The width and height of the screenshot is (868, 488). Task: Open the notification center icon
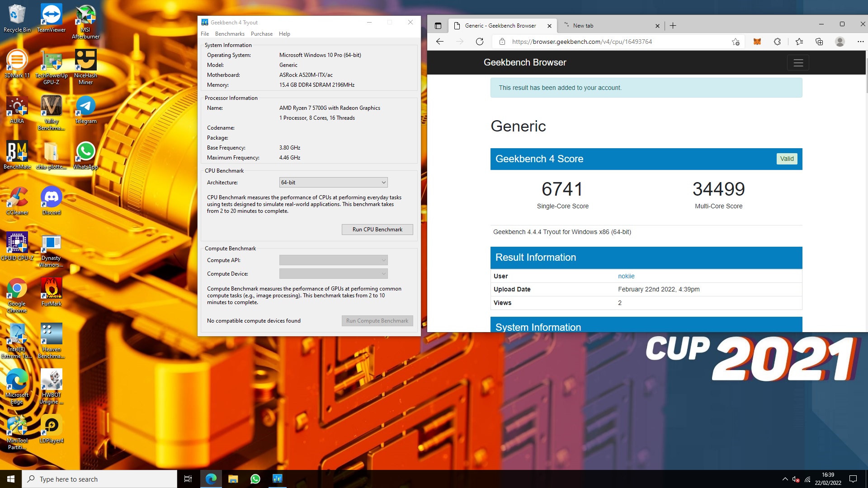tap(853, 479)
